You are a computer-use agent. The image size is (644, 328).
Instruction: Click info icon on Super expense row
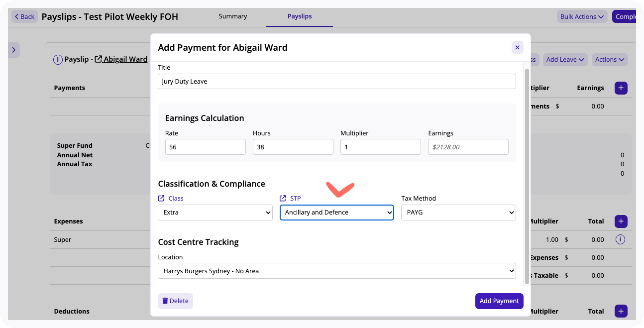point(620,239)
